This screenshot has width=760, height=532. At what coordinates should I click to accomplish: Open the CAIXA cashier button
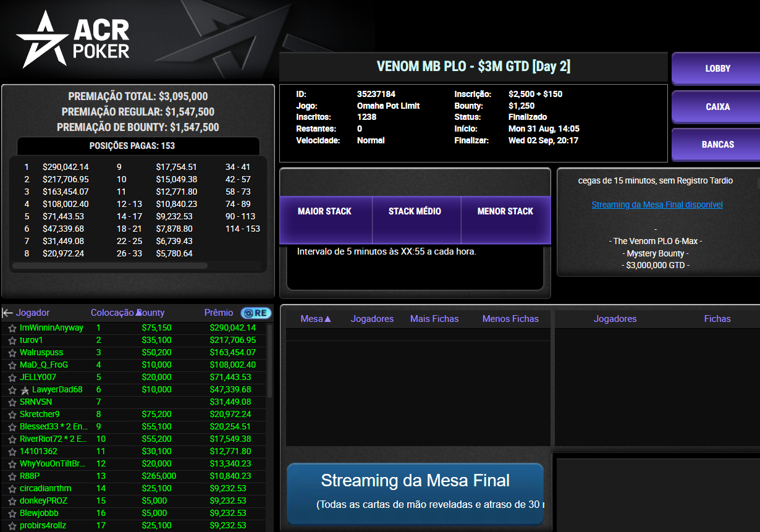tap(717, 107)
